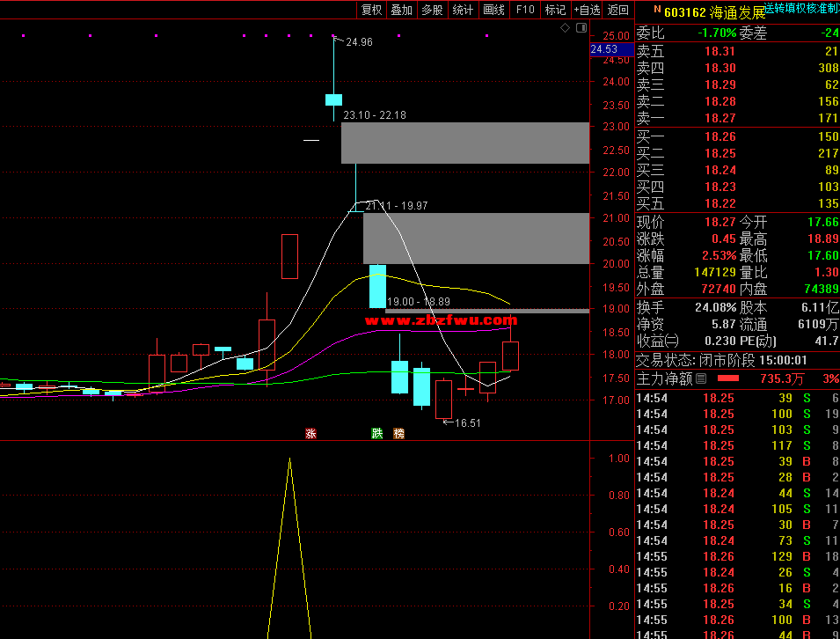Click the 标记 mark button
840x639 pixels.
[x=556, y=10]
